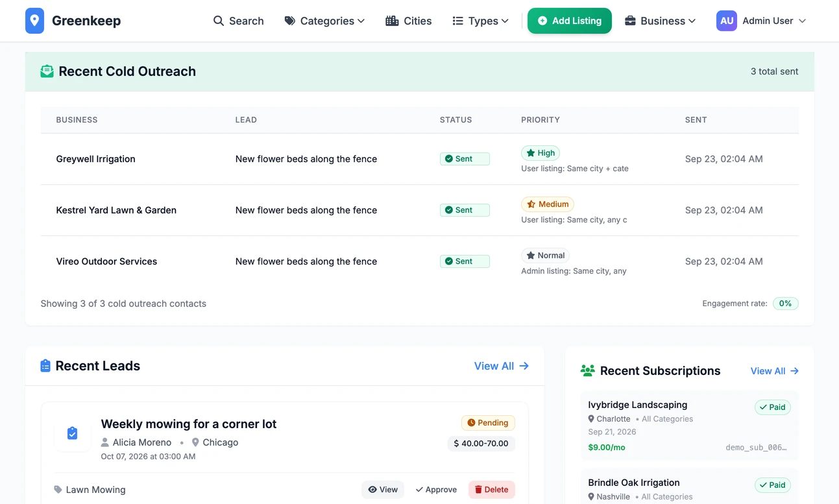Click the Sent status badge for Greywell Irrigation
839x504 pixels.
465,159
